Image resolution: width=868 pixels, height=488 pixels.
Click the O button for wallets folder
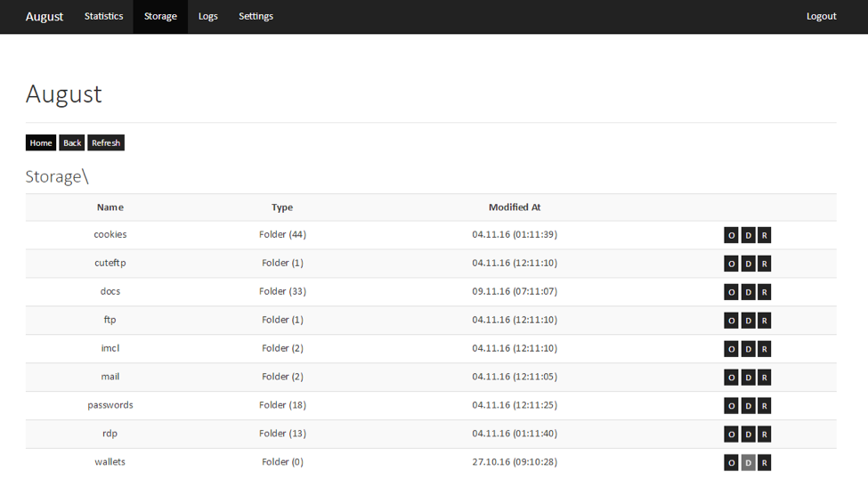[731, 462]
